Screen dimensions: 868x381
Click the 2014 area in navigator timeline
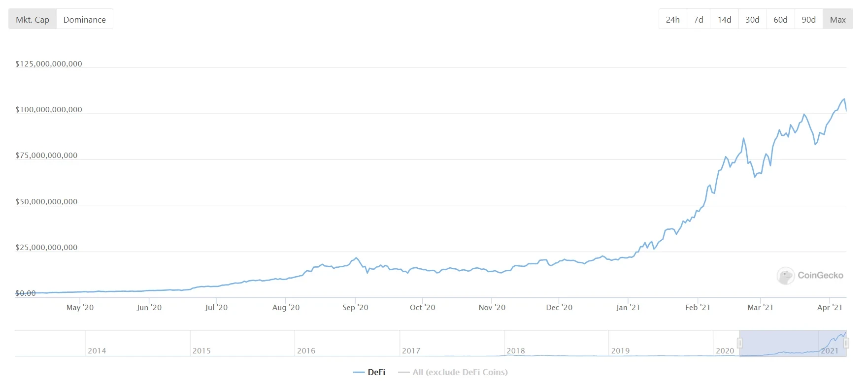[x=97, y=350]
